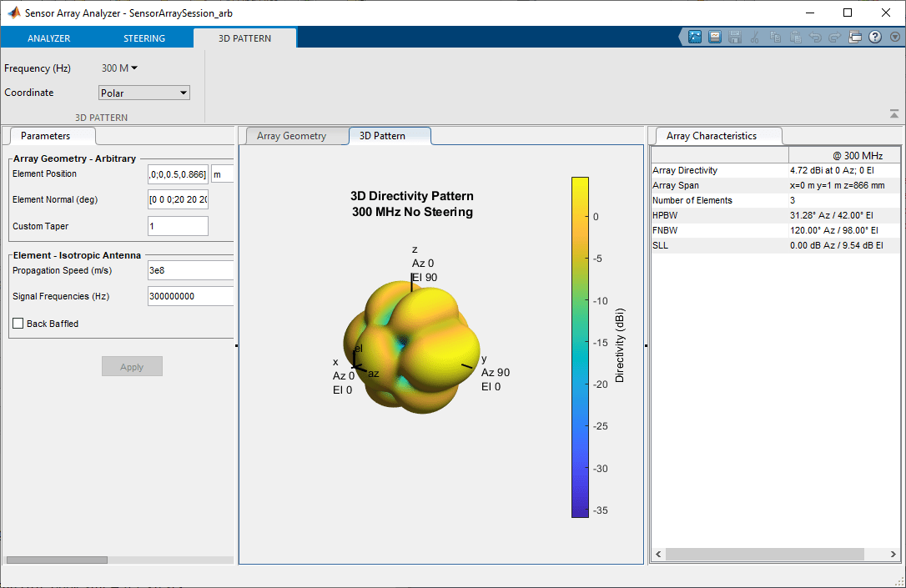This screenshot has width=906, height=588.
Task: Open the Array Geometry figure tab
Action: [292, 136]
